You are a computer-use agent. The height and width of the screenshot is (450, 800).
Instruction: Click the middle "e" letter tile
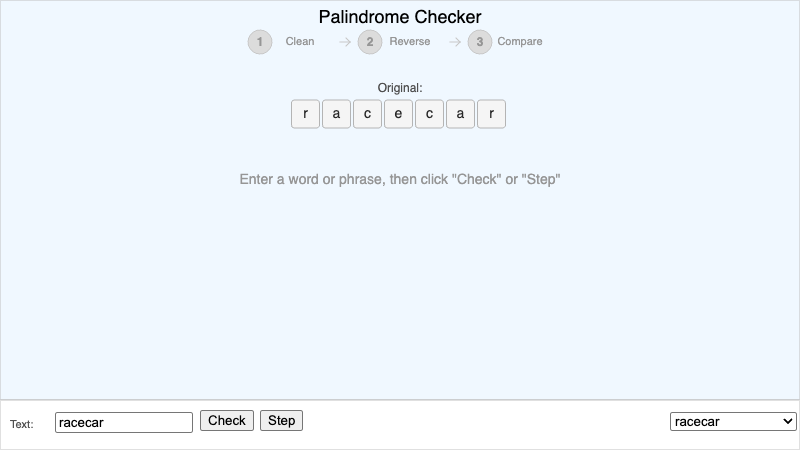398,114
